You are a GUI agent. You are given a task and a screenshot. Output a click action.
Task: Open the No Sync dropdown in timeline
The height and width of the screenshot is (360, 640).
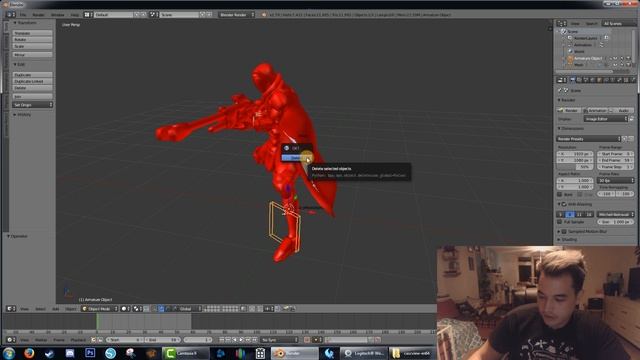[280, 340]
